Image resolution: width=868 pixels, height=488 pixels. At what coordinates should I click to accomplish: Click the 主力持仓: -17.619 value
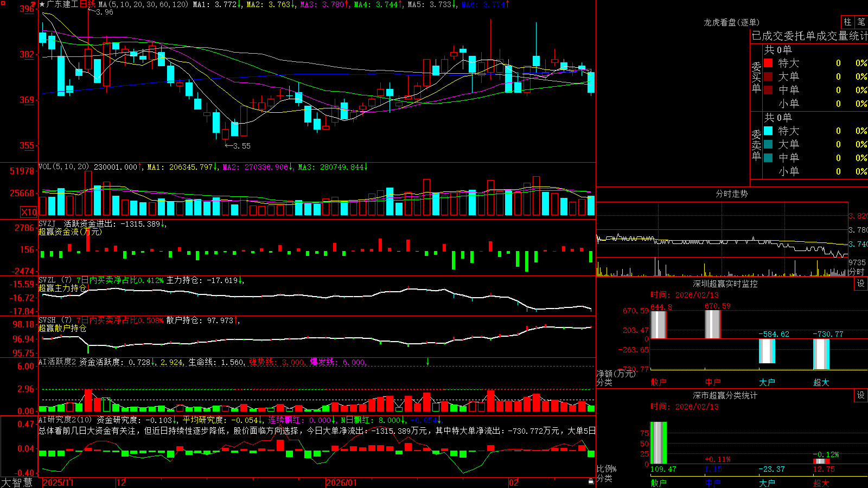(205, 280)
